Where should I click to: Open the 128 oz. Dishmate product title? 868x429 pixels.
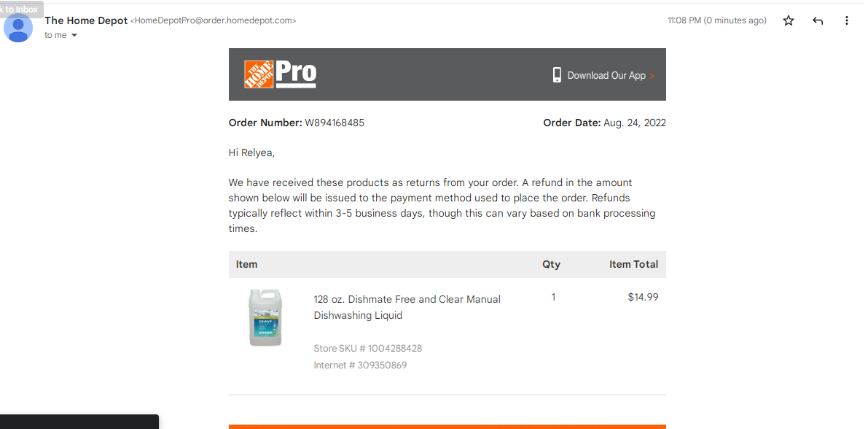(407, 307)
